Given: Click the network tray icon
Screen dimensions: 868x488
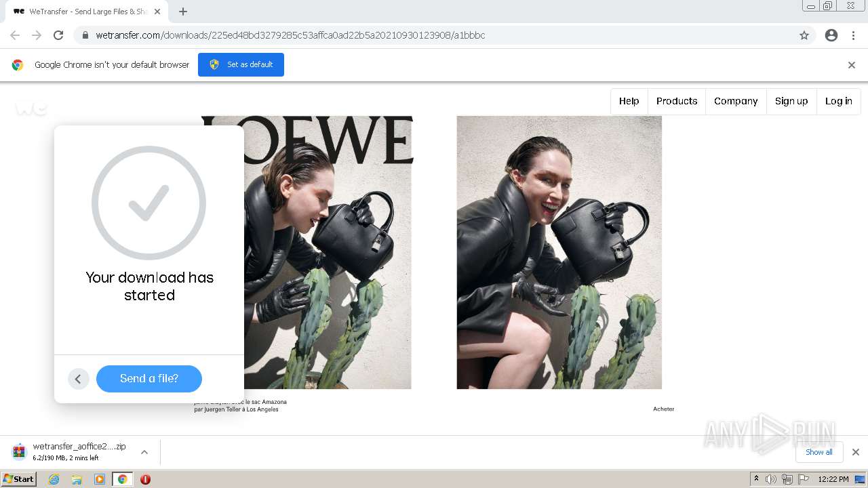Looking at the screenshot, I should (787, 479).
